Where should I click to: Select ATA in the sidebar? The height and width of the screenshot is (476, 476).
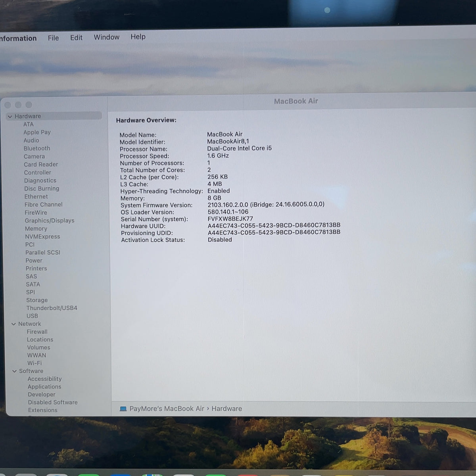coord(29,124)
